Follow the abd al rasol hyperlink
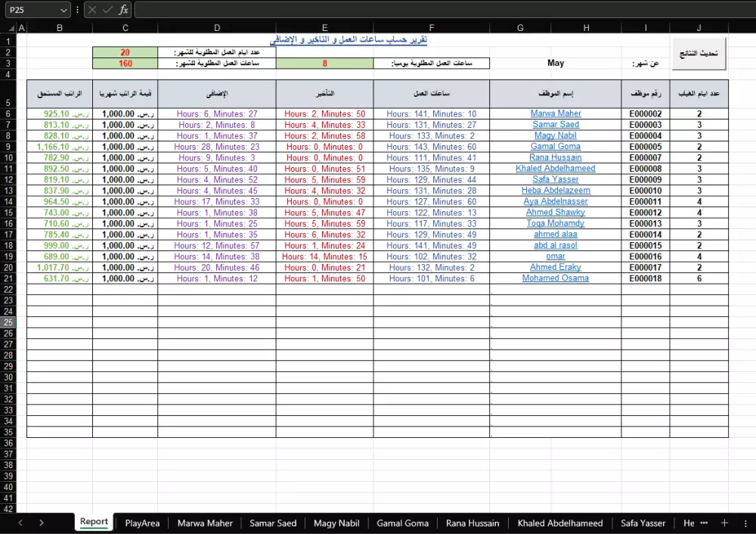This screenshot has width=756, height=534. pos(555,245)
